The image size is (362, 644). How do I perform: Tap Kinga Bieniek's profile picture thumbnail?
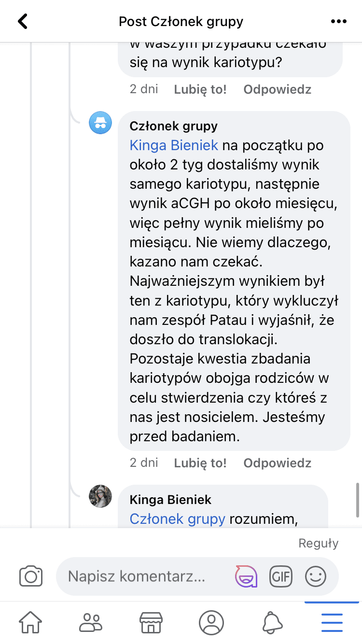(100, 496)
